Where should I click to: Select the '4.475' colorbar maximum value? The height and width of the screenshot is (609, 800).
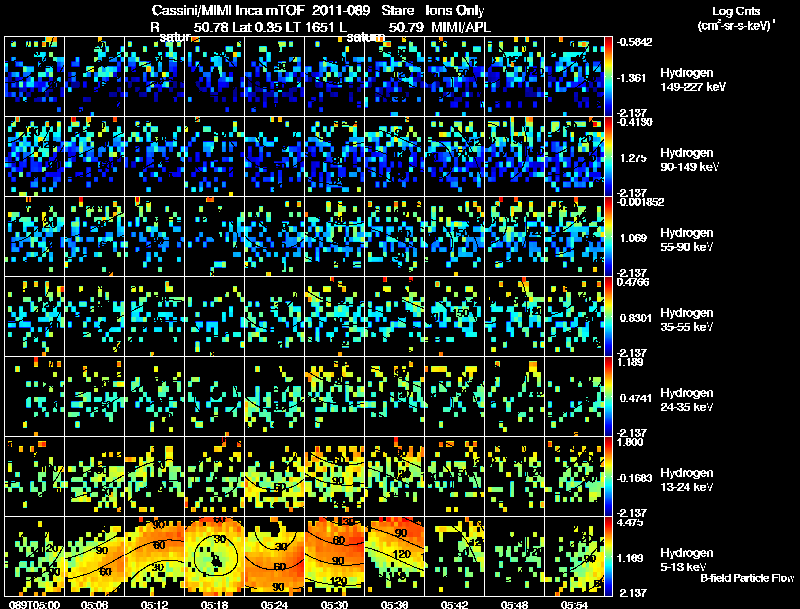(x=630, y=522)
